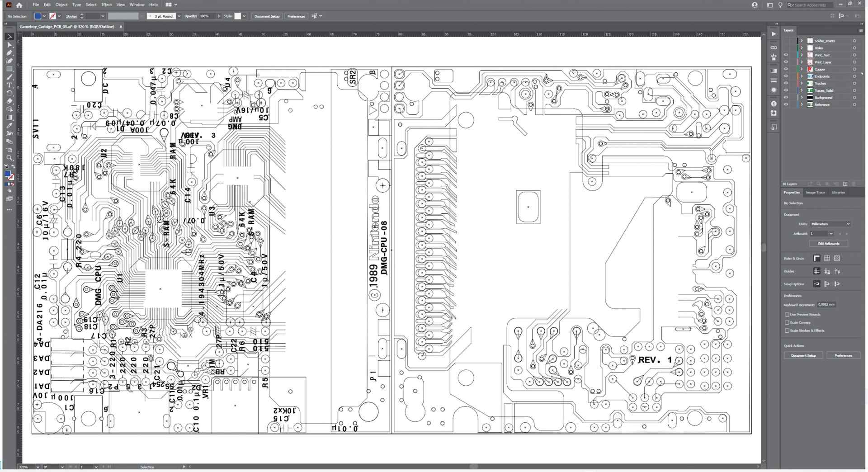868x472 pixels.
Task: Open the Units dropdown showing Millimeters
Action: point(830,224)
